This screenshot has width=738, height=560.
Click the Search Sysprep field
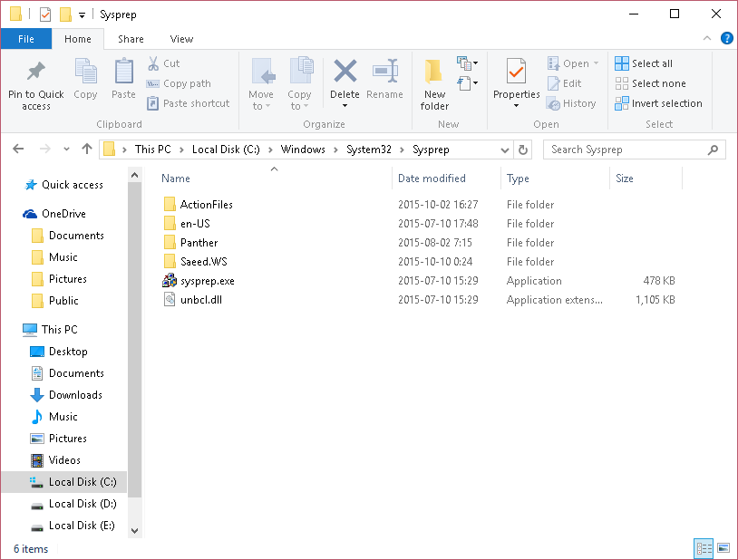tap(634, 150)
